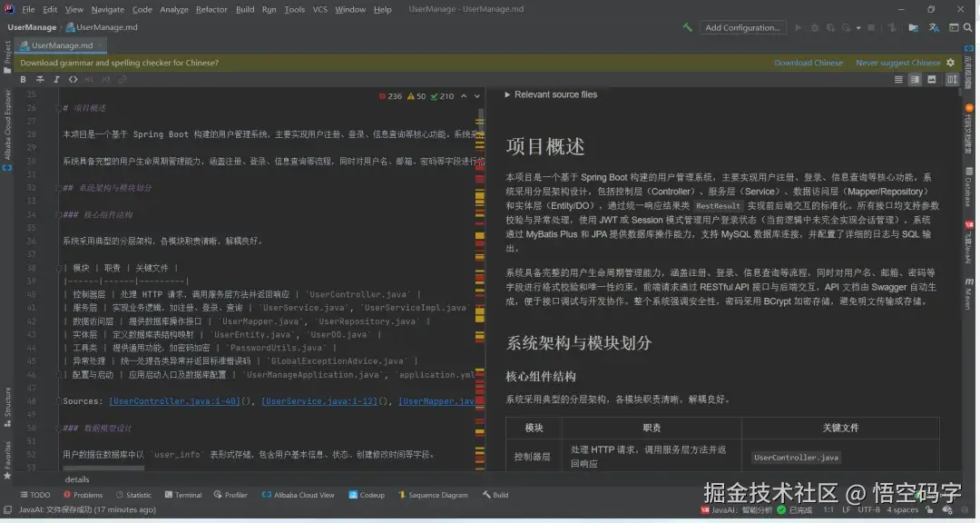This screenshot has width=980, height=523.
Task: Toggle auto-scroll preview synchronization
Action: click(952, 79)
